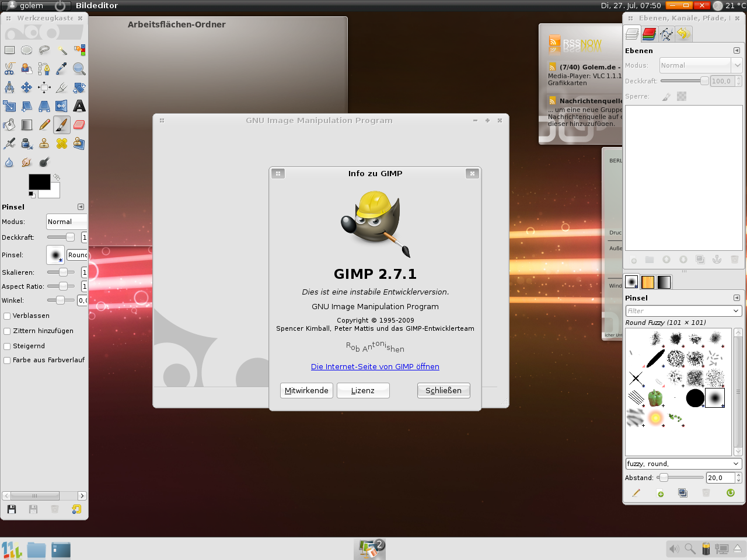Switch to the Kanäle tab
The width and height of the screenshot is (747, 560).
(x=648, y=34)
